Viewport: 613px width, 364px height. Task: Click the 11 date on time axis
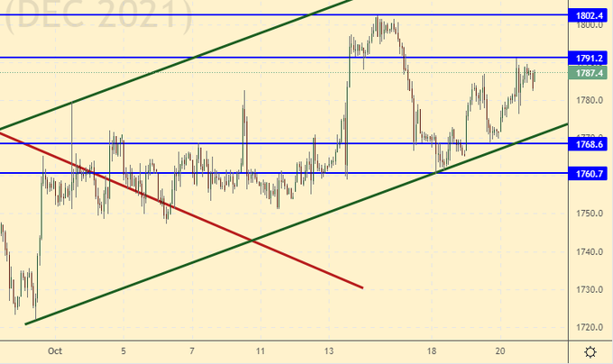coord(260,351)
